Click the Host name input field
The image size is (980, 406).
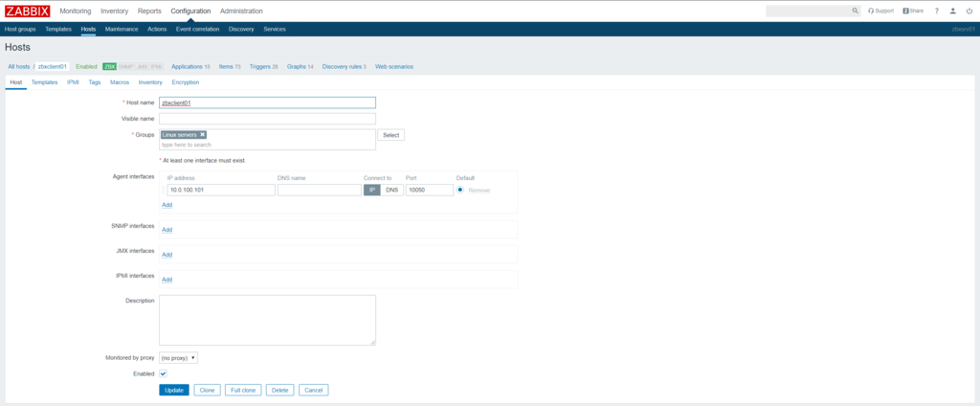click(267, 102)
